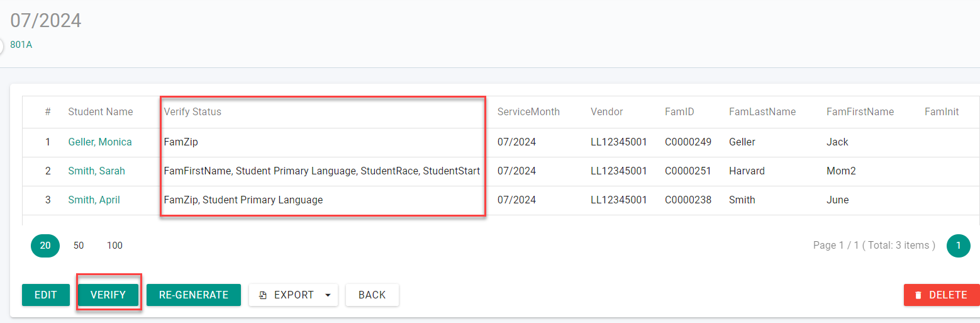
Task: Open student Geller, Monica link
Action: pos(100,142)
